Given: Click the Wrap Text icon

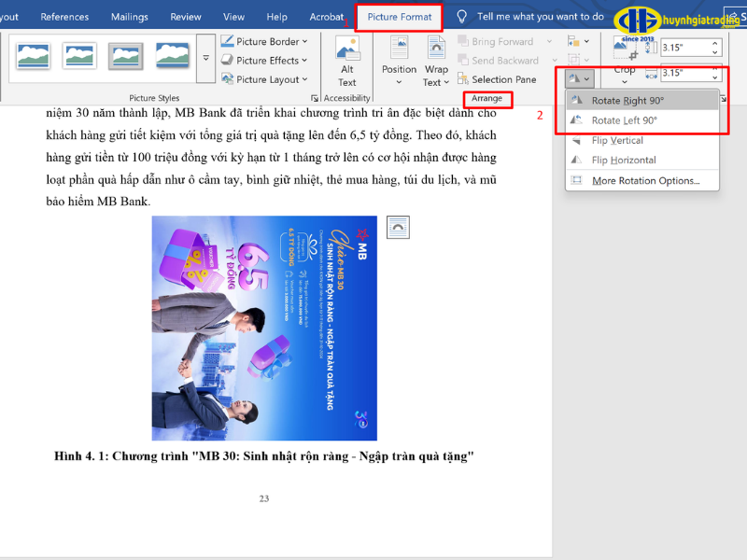Looking at the screenshot, I should 436,49.
